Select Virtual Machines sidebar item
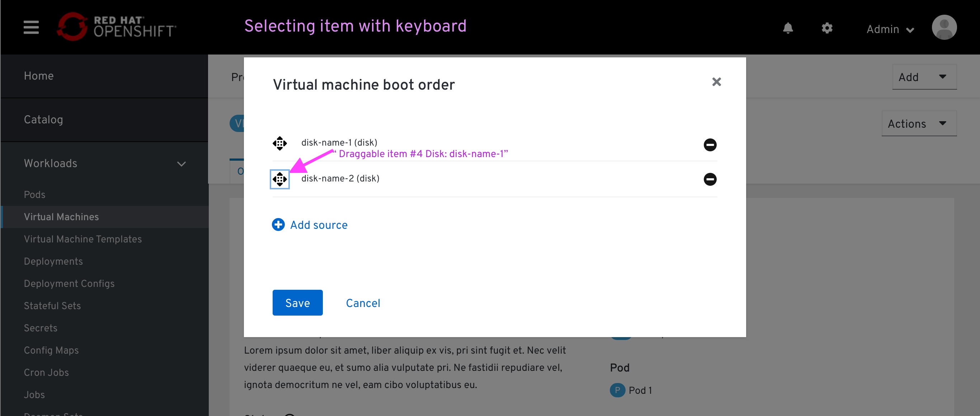Screen dimensions: 980x416 [x=61, y=217]
